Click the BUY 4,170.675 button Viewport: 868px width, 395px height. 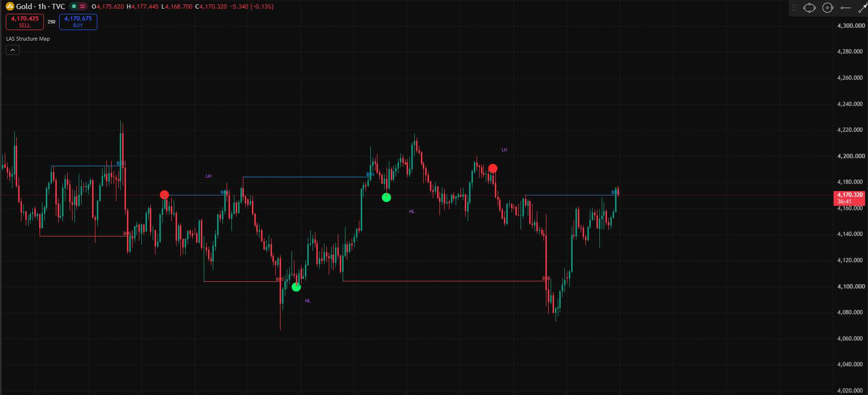(x=78, y=21)
